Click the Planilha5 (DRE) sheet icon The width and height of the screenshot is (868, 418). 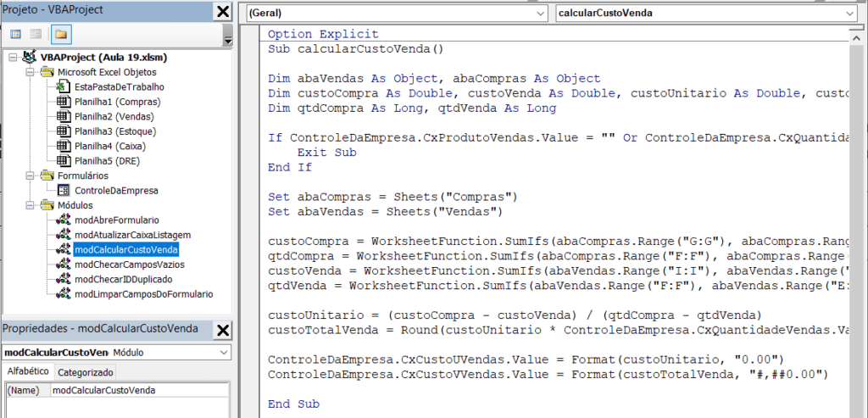click(64, 161)
